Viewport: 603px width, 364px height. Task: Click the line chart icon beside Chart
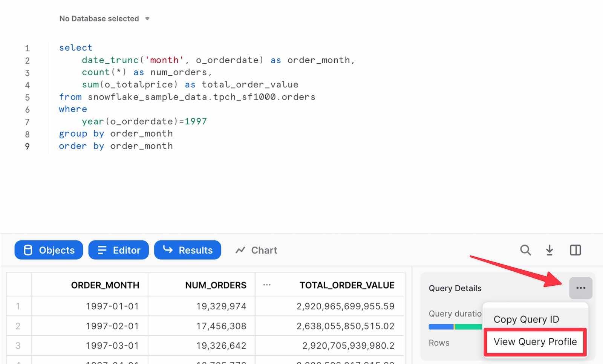(240, 250)
